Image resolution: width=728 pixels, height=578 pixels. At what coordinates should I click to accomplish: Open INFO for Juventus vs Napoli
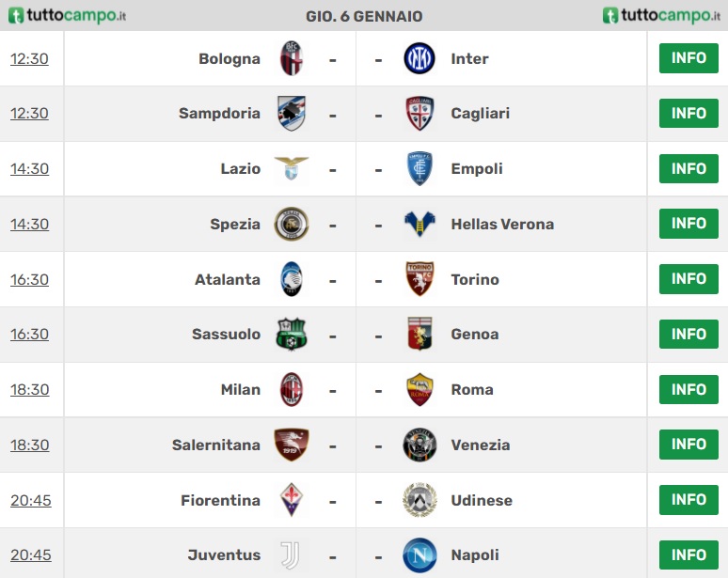pyautogui.click(x=688, y=555)
